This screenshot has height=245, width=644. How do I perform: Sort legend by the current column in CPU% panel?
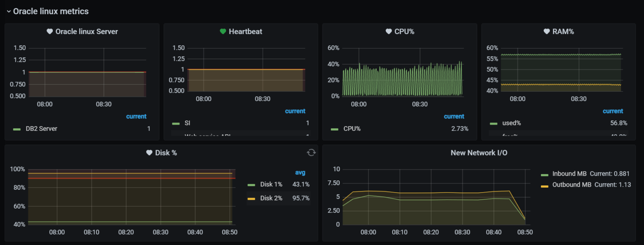[454, 116]
